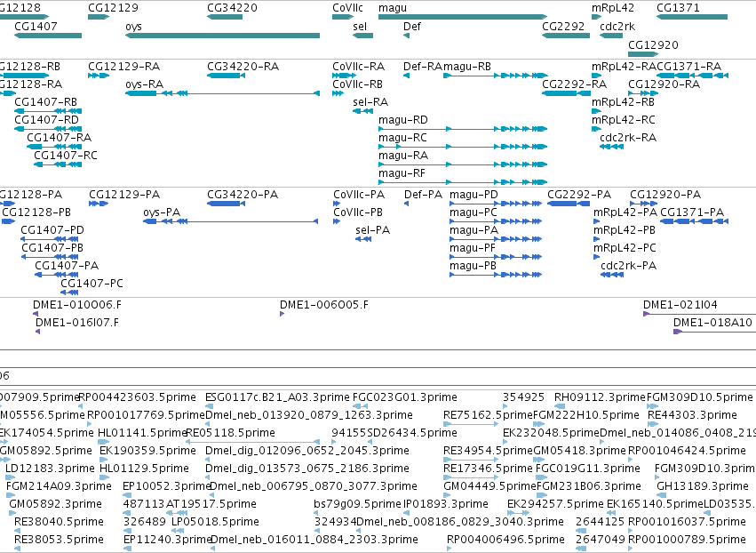Click EST RE05118.5prime
The height and width of the screenshot is (553, 756).
252,442
